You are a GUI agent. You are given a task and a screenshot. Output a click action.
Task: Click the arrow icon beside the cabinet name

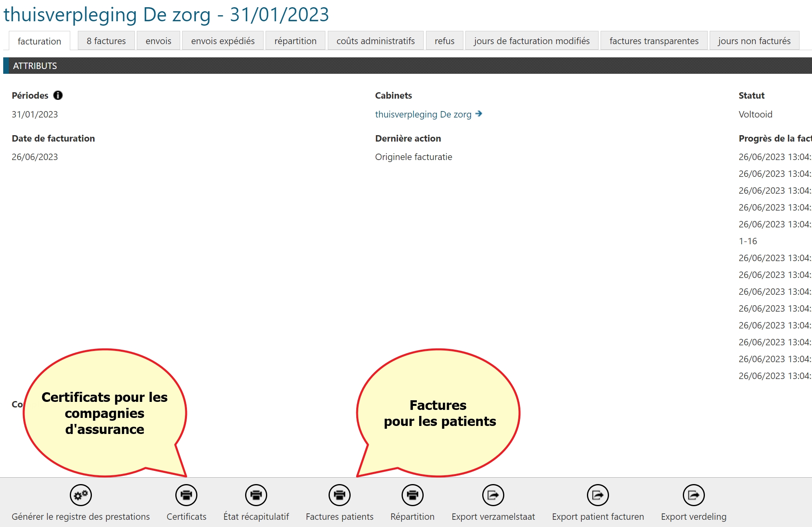click(479, 114)
